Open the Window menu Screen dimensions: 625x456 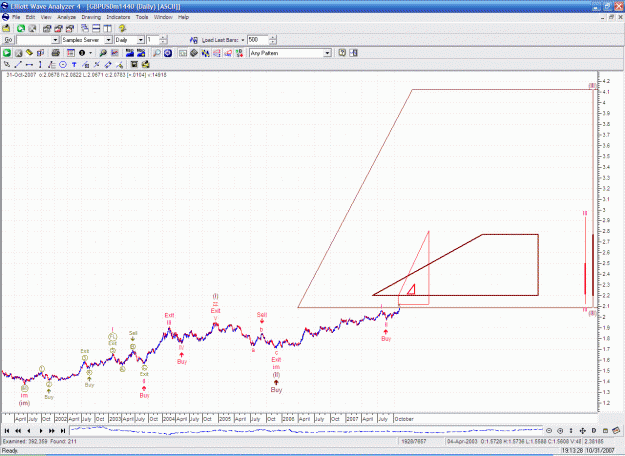tap(163, 17)
